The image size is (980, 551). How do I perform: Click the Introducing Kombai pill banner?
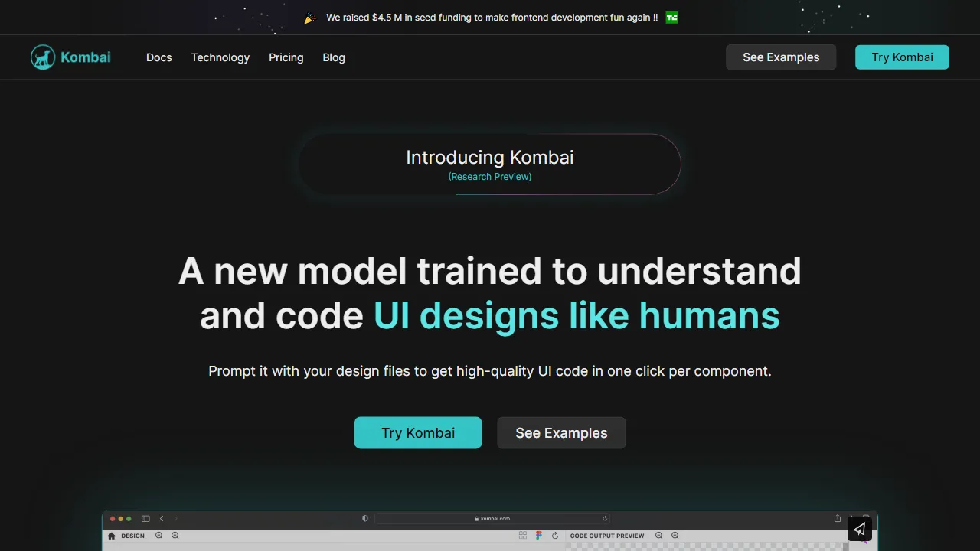click(x=490, y=164)
